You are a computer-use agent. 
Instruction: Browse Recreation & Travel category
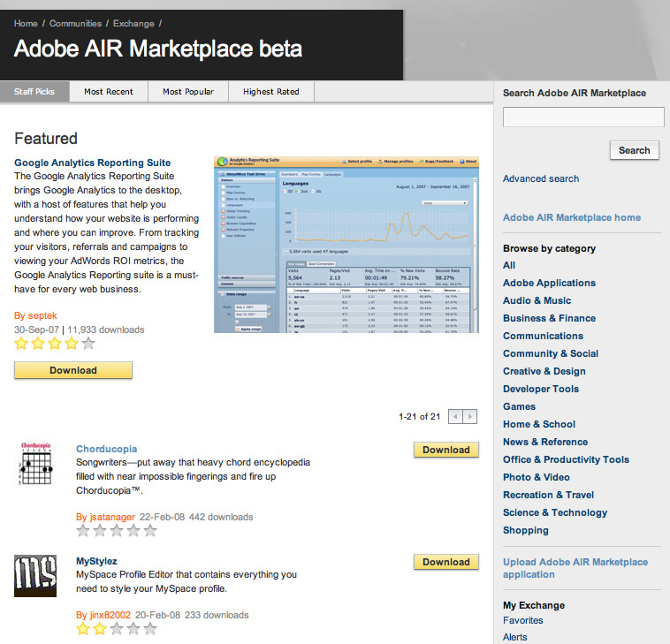click(x=548, y=495)
